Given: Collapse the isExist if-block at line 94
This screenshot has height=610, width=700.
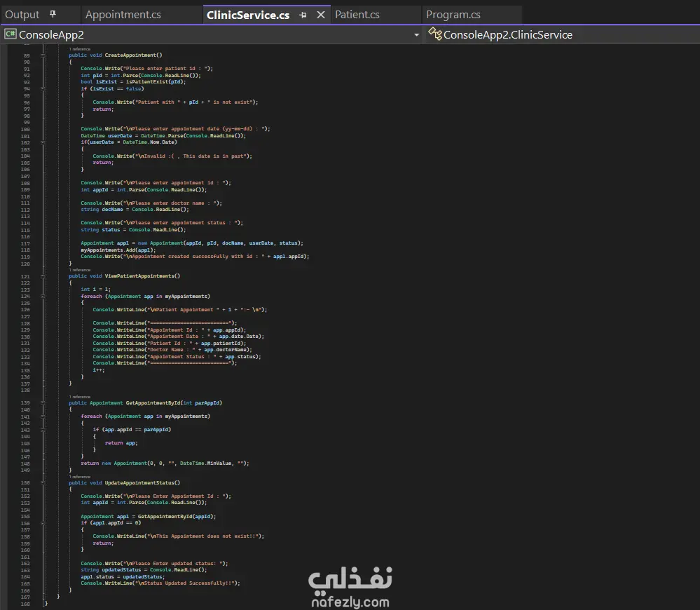Looking at the screenshot, I should pos(43,89).
